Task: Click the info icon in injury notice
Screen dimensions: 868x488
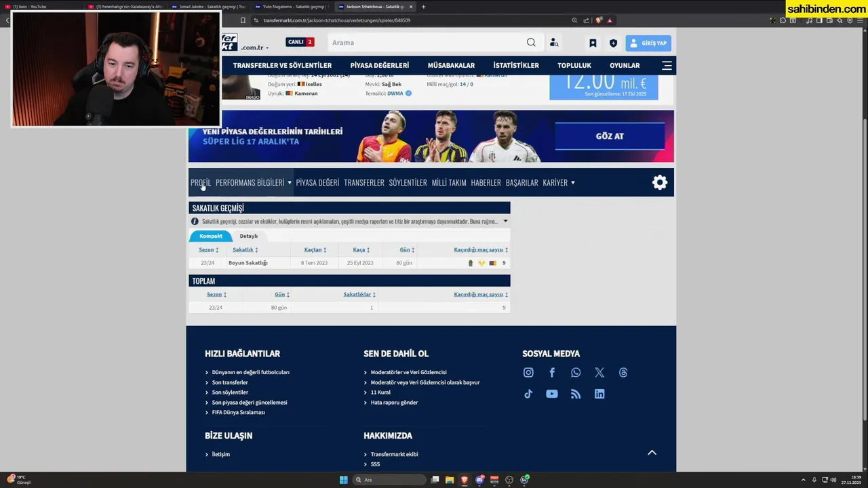Action: 195,221
